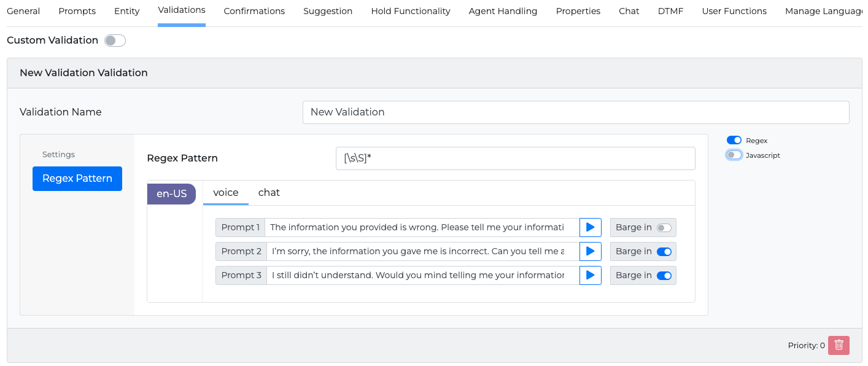Click the Regex Pattern settings button
Image resolution: width=868 pixels, height=366 pixels.
(x=77, y=179)
